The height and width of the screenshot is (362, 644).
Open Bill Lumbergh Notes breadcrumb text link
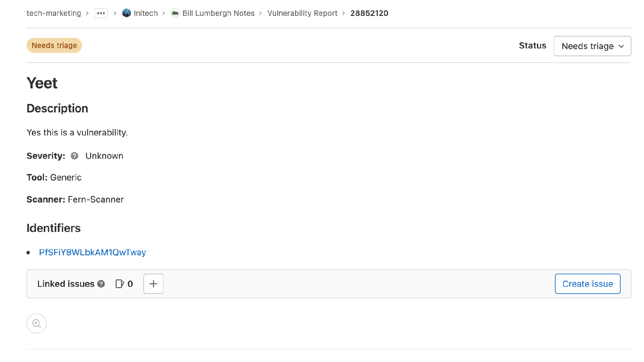click(218, 13)
